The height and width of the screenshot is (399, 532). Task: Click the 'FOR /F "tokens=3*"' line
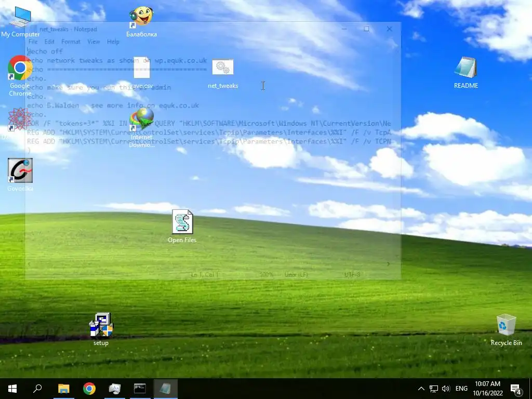pyautogui.click(x=209, y=124)
